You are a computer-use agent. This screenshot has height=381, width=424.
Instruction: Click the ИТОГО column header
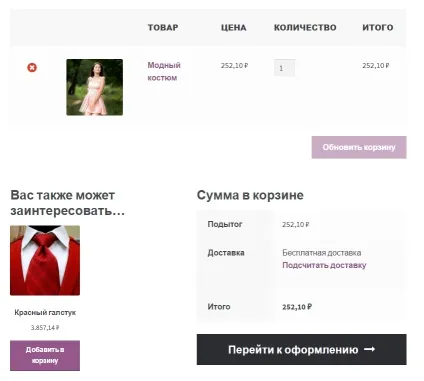tap(378, 27)
